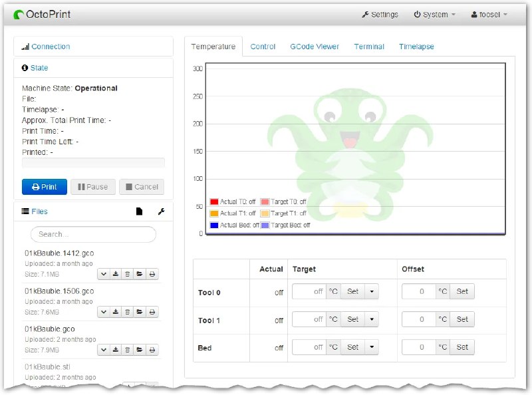
Task: Expand the System menu in the top bar
Action: click(432, 14)
